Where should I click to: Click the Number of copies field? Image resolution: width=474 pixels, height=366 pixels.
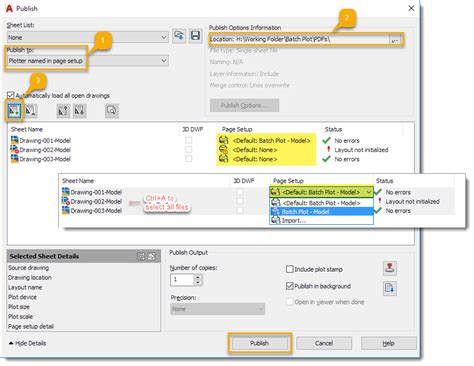pyautogui.click(x=182, y=280)
